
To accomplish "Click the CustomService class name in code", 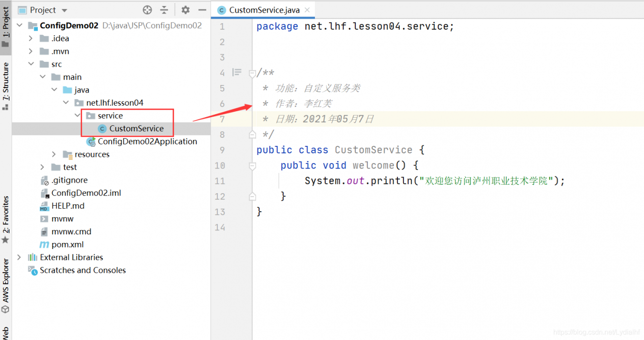I will coord(373,150).
